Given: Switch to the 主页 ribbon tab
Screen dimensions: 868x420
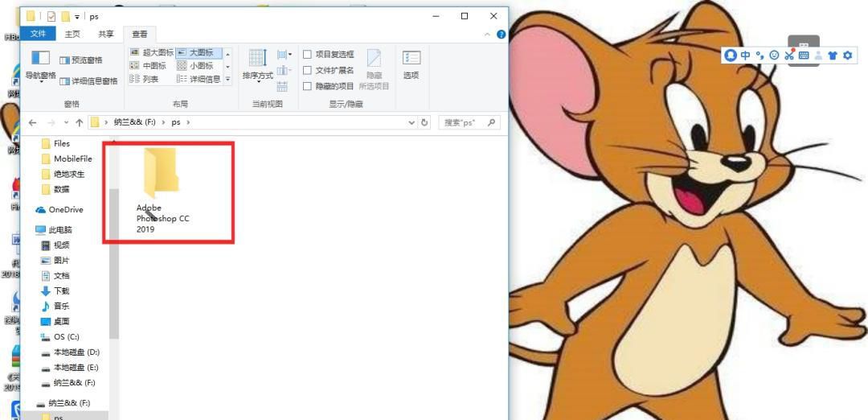Looking at the screenshot, I should pyautogui.click(x=72, y=34).
